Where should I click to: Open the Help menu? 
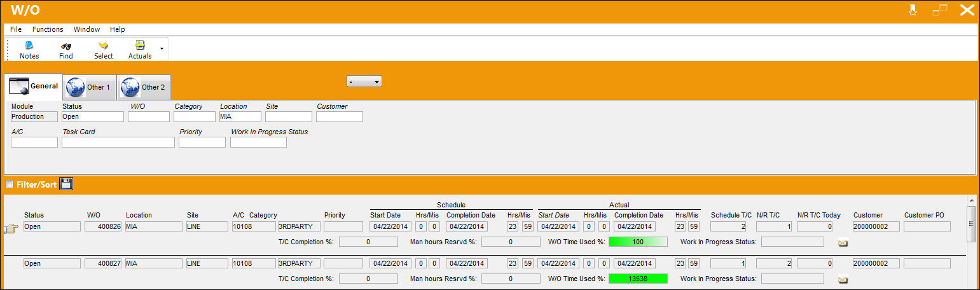tap(117, 29)
